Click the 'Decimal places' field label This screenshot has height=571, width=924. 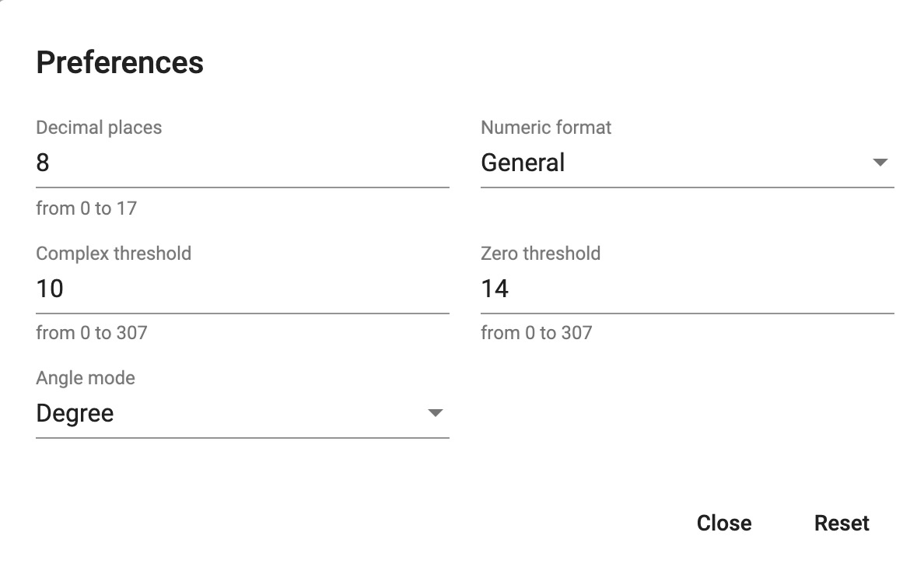click(99, 128)
